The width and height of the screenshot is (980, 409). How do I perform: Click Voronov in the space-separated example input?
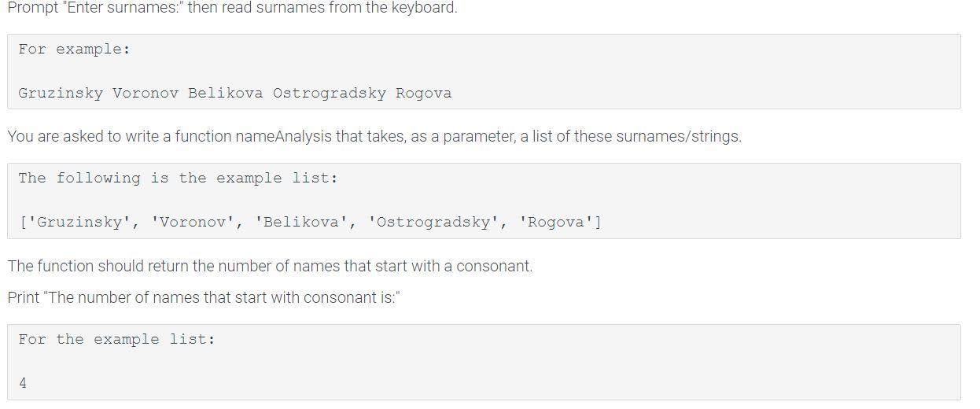click(x=146, y=93)
